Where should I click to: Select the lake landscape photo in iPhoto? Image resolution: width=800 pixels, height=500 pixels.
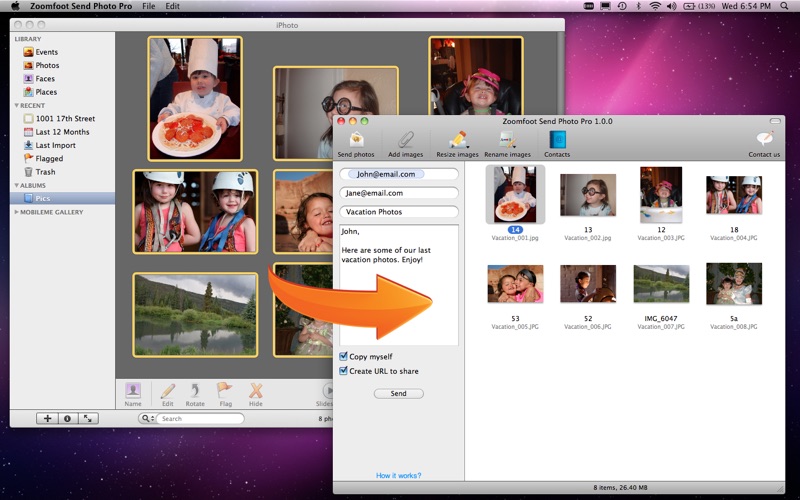click(x=195, y=315)
